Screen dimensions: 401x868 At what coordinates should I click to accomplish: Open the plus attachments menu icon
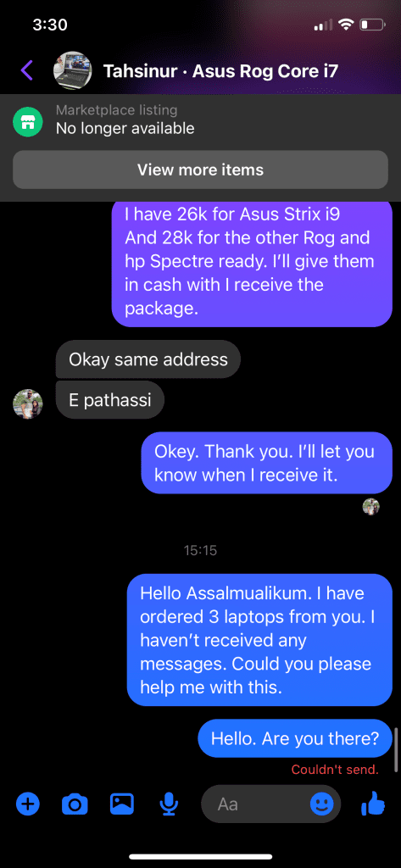[28, 804]
